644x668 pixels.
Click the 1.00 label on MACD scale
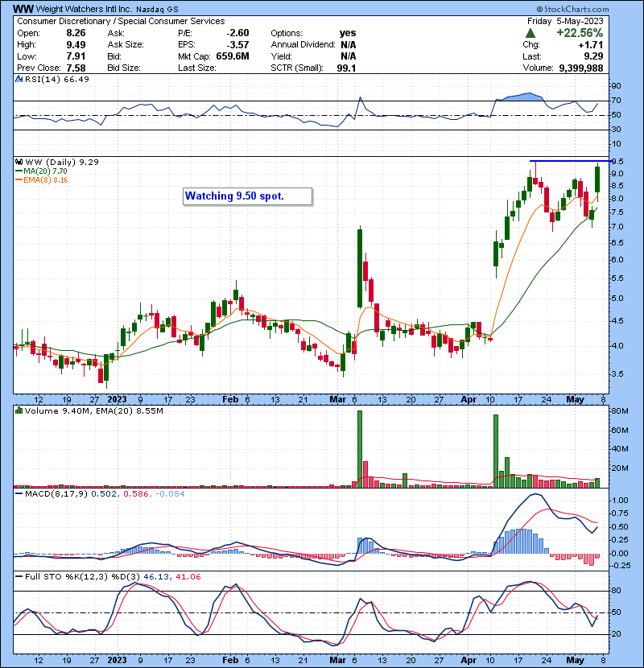pos(619,500)
